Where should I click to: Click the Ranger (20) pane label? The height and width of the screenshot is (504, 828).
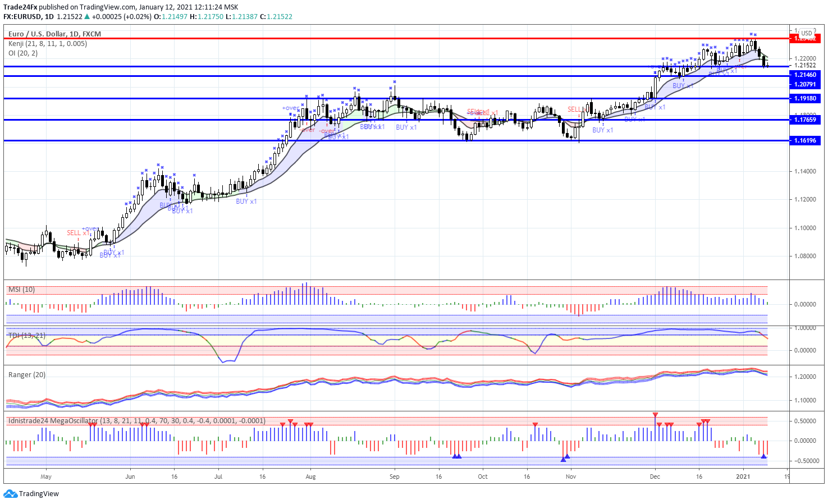point(27,375)
